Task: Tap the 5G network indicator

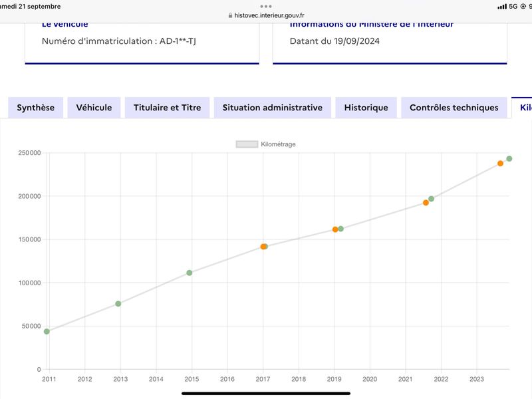Action: click(513, 7)
